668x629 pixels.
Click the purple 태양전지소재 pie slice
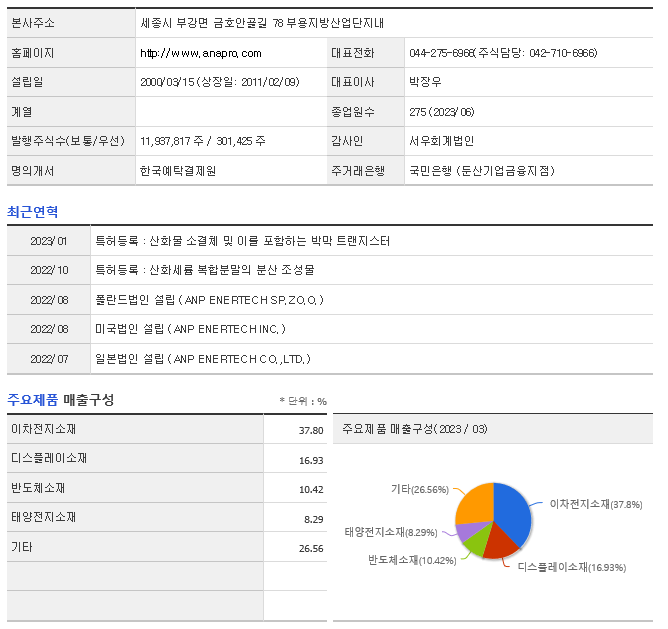click(467, 530)
